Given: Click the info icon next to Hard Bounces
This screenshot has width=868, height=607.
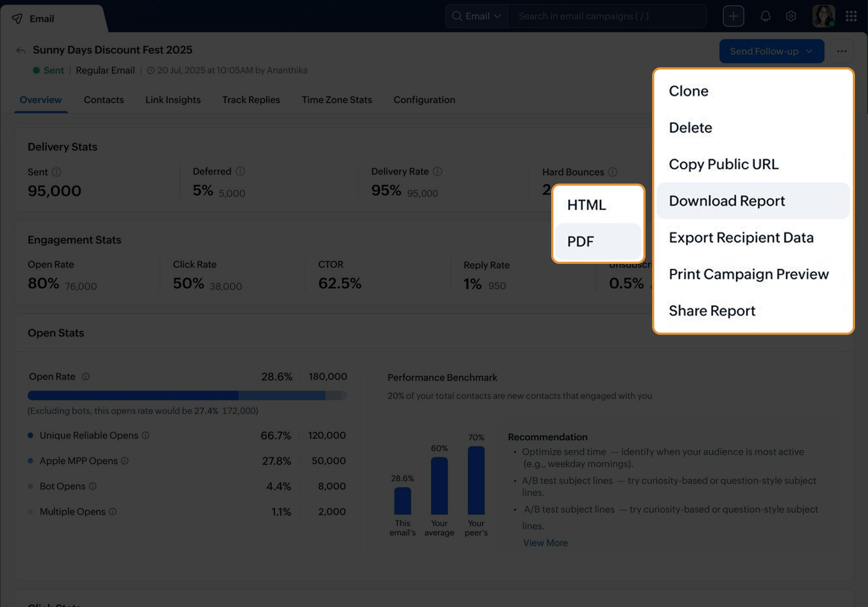Looking at the screenshot, I should click(x=612, y=172).
